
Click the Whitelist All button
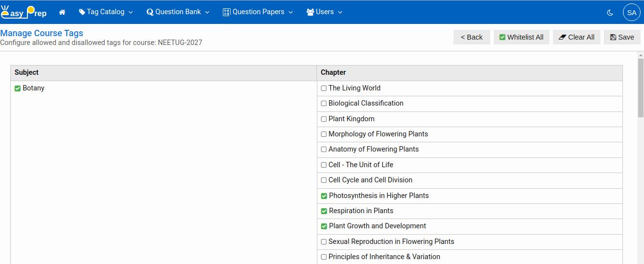click(522, 37)
